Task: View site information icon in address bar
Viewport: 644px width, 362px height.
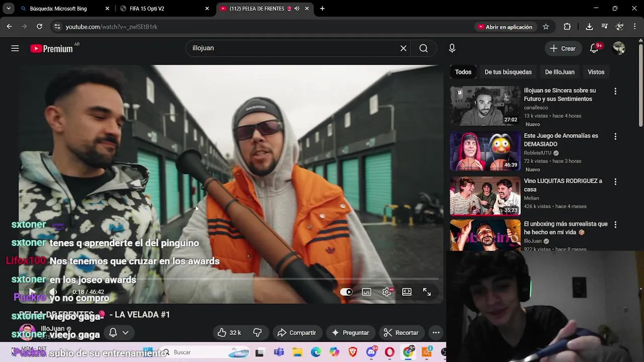Action: point(57,27)
